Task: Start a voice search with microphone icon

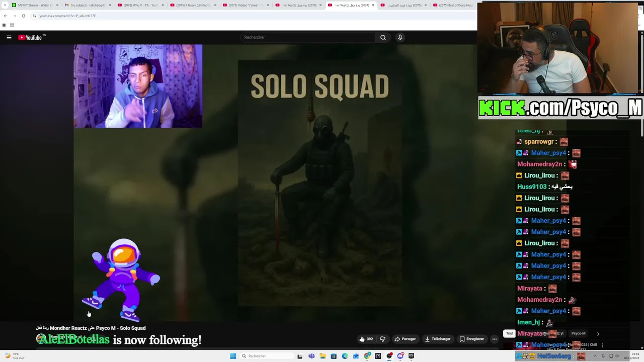Action: tap(400, 37)
